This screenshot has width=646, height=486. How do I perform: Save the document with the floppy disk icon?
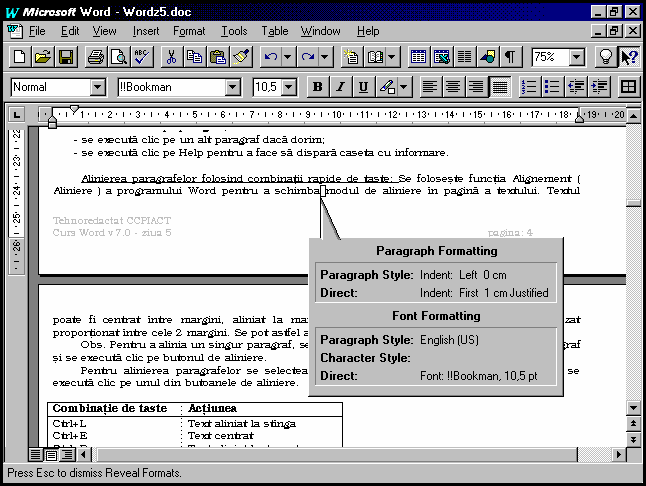click(x=66, y=56)
